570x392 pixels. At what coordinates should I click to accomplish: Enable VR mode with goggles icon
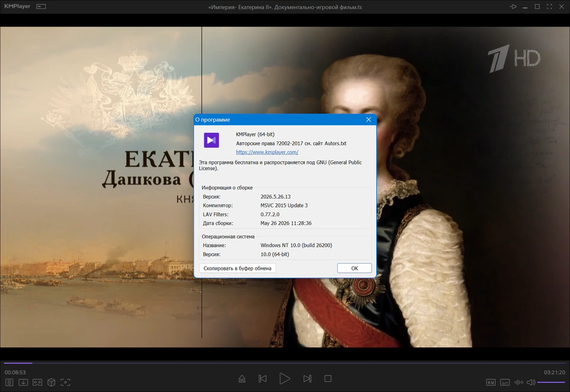click(38, 382)
